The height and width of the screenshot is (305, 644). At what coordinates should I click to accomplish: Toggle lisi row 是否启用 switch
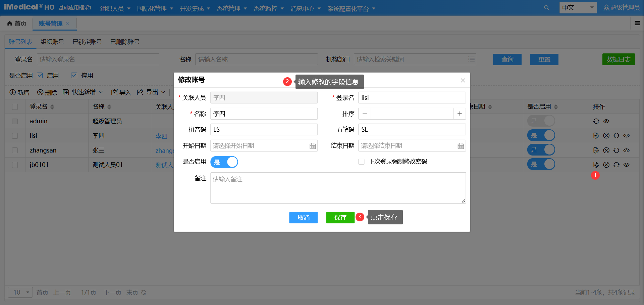click(x=541, y=135)
